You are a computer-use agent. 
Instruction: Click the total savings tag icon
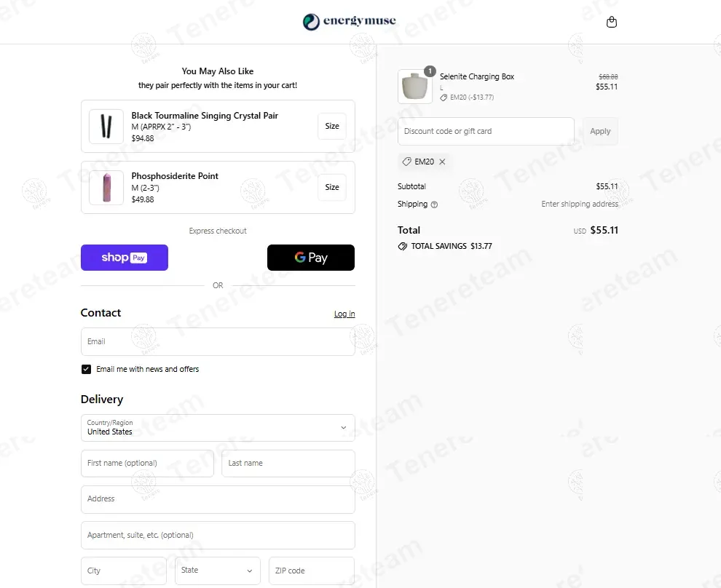[x=403, y=247]
